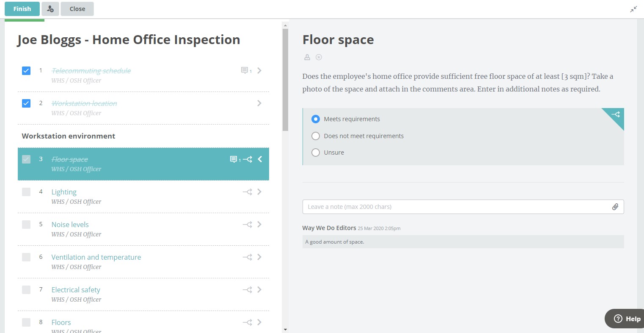
Task: Open the Noise levels checklist item
Action: coord(70,224)
